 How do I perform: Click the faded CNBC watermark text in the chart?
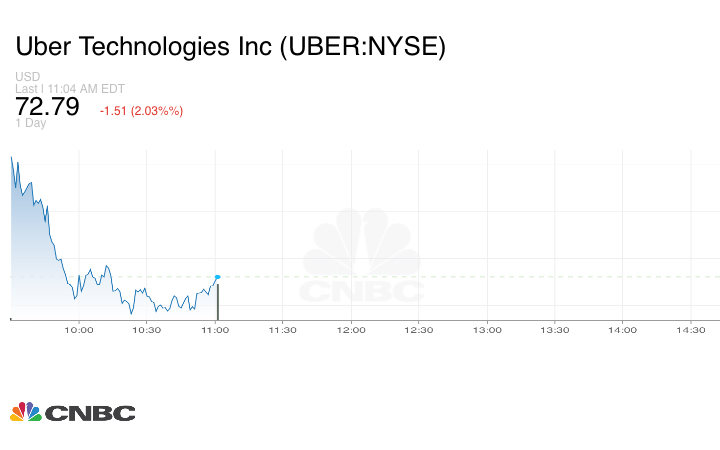[362, 291]
